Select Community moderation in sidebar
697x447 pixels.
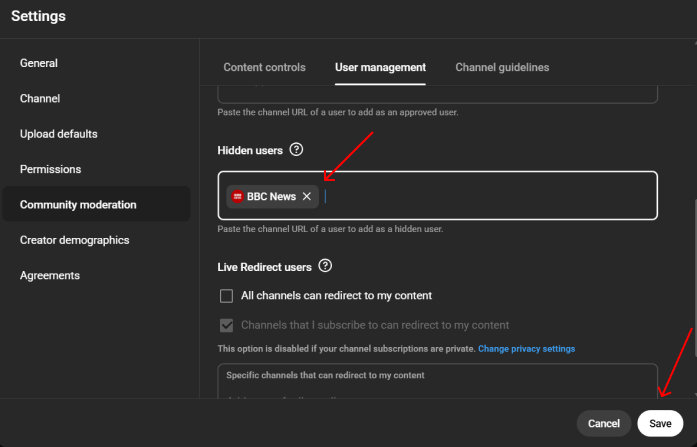[96, 204]
